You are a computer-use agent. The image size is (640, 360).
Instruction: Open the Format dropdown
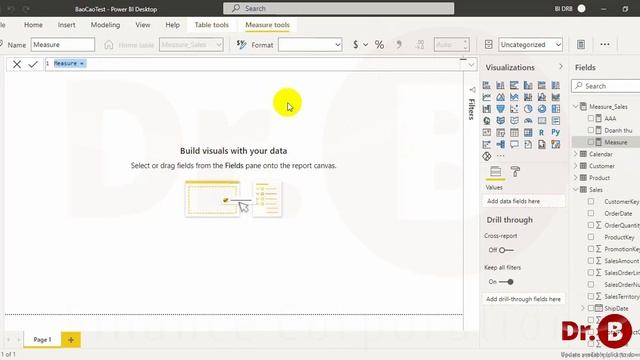(310, 45)
